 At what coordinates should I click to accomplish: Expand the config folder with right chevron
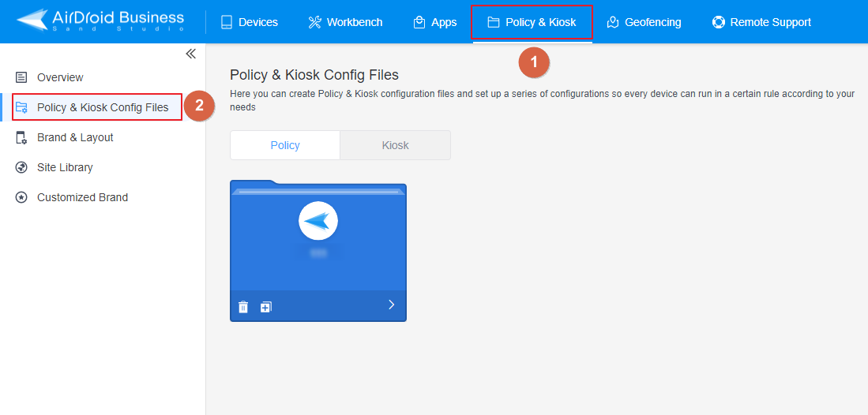(391, 305)
